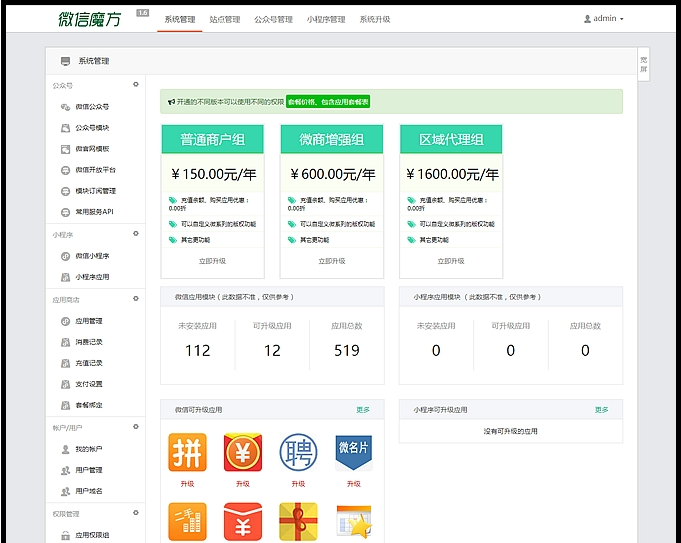Click the 微信公众号 sidebar icon

coord(66,107)
